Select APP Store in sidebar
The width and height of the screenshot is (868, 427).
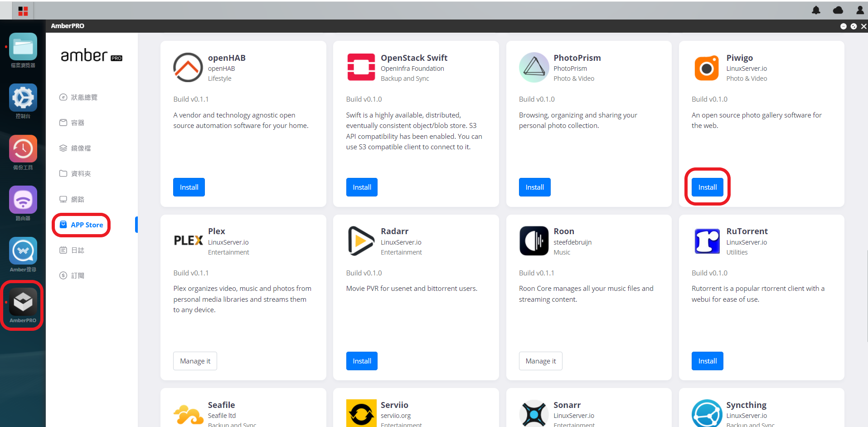[x=82, y=225]
